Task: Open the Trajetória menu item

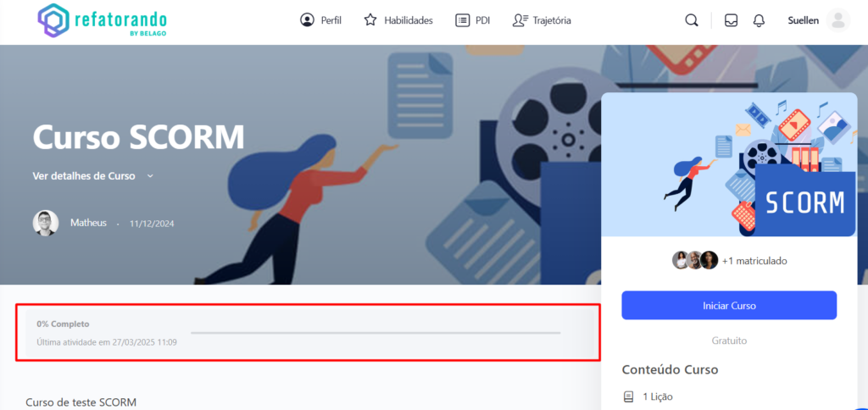Action: coord(552,20)
